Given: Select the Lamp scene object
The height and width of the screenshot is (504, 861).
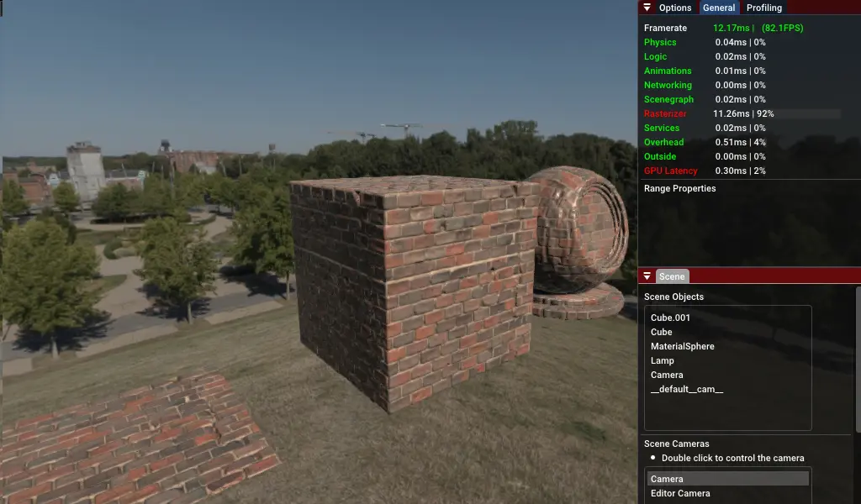Looking at the screenshot, I should (x=661, y=360).
